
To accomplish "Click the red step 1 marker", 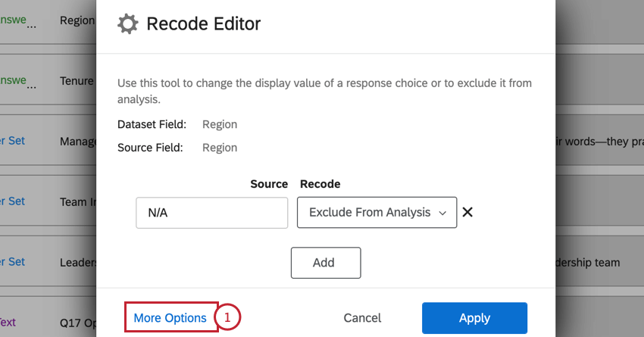I will pos(227,318).
